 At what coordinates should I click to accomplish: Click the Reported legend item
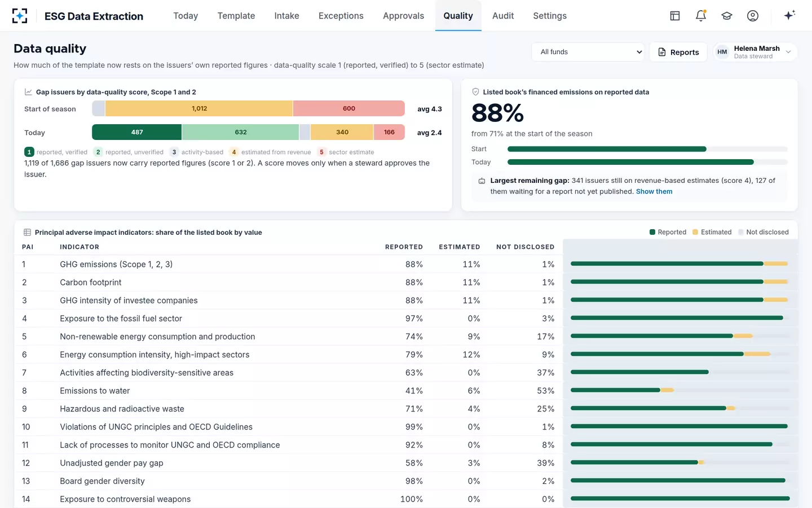(668, 232)
